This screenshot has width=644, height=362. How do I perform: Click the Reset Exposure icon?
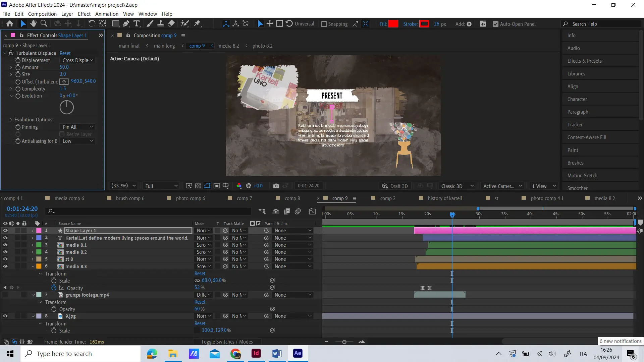[x=249, y=186]
